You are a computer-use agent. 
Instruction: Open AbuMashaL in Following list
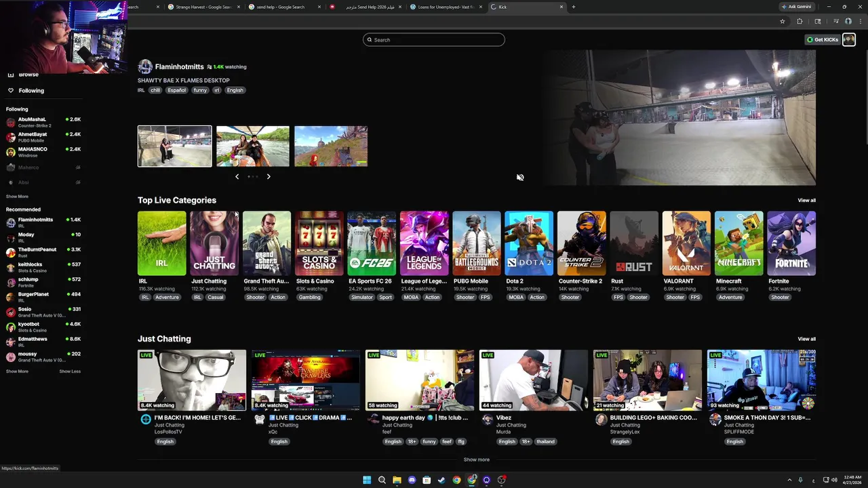click(43, 122)
